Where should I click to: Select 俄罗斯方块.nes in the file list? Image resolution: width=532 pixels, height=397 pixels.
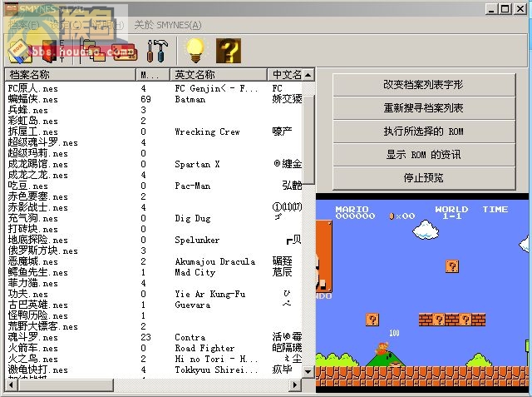point(42,251)
